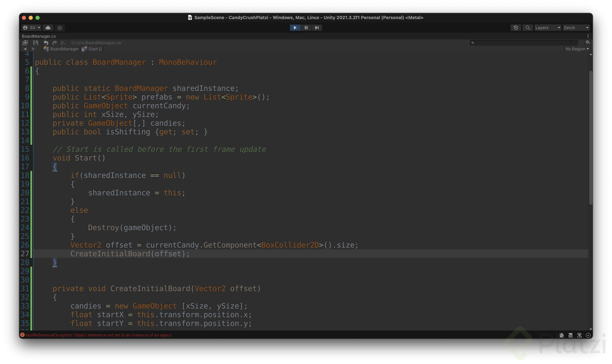Open the tab's three-dot options menu
The height and width of the screenshot is (364, 612).
(588, 36)
